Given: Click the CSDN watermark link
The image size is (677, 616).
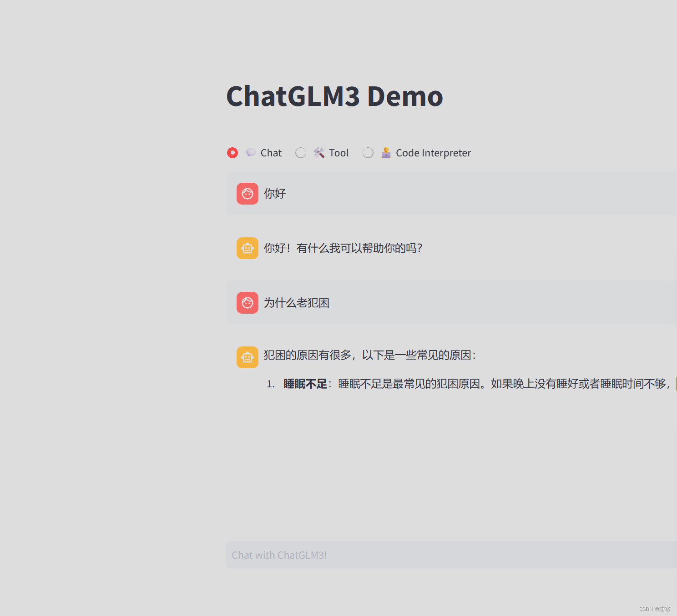Looking at the screenshot, I should tap(654, 609).
